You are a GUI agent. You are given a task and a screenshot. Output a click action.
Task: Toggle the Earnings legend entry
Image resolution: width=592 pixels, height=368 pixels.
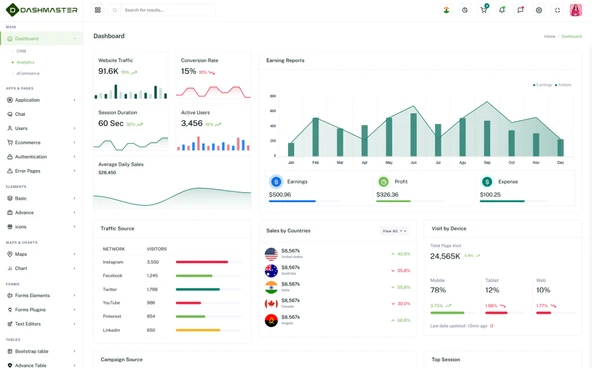(542, 85)
